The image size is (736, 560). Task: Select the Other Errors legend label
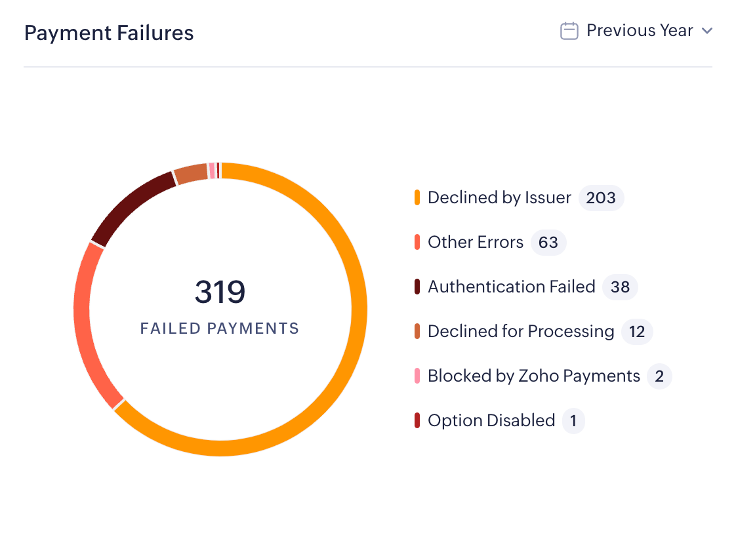(476, 242)
